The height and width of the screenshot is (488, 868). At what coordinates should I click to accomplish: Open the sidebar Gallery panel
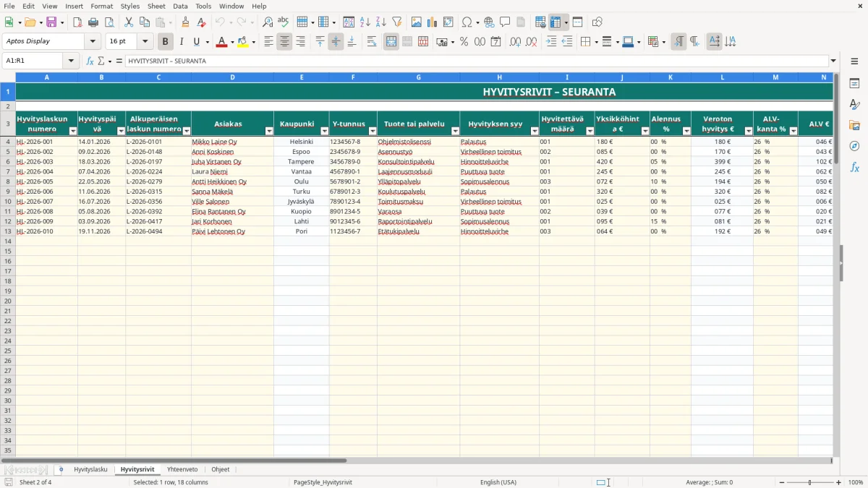pyautogui.click(x=854, y=125)
